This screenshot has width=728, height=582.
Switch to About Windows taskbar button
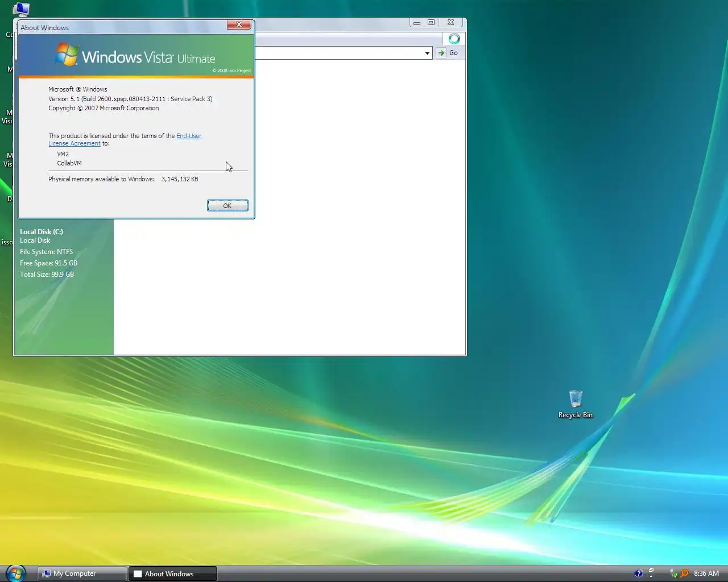click(x=173, y=573)
